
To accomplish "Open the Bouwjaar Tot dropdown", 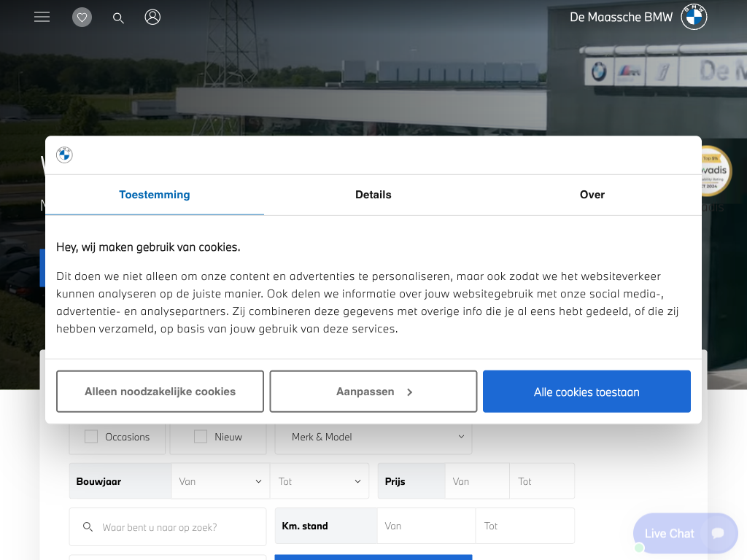I will pos(320,481).
